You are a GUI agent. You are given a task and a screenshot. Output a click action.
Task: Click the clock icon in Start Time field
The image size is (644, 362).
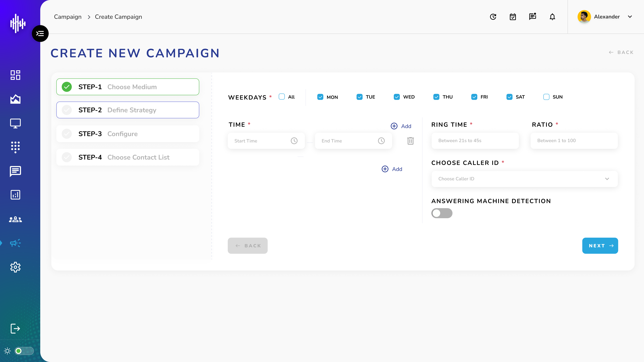[x=294, y=141]
